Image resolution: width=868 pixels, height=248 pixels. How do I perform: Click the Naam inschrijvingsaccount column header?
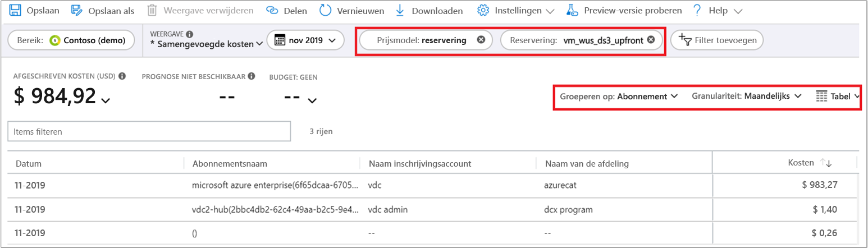(419, 163)
